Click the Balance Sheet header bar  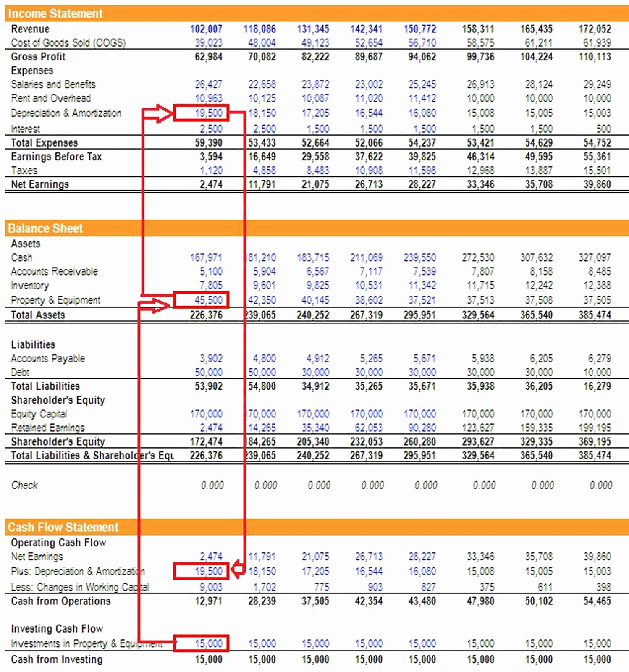(317, 228)
